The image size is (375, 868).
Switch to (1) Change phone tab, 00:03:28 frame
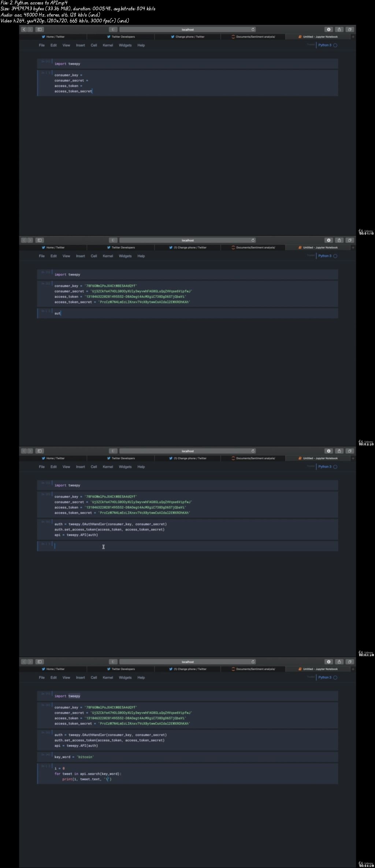pos(187,458)
